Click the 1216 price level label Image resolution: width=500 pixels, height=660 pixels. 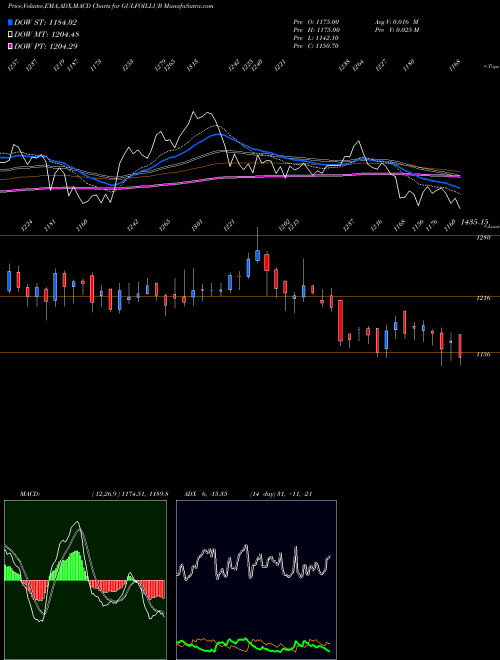click(x=483, y=298)
